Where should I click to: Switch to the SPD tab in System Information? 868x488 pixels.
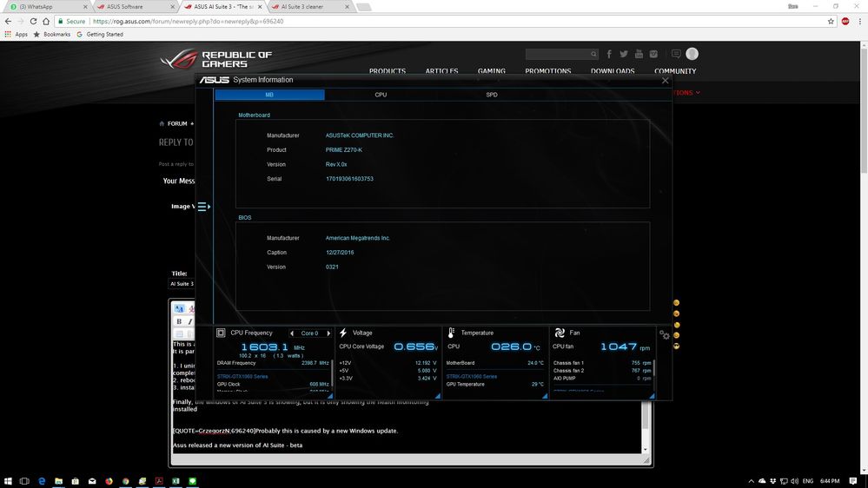click(x=492, y=95)
